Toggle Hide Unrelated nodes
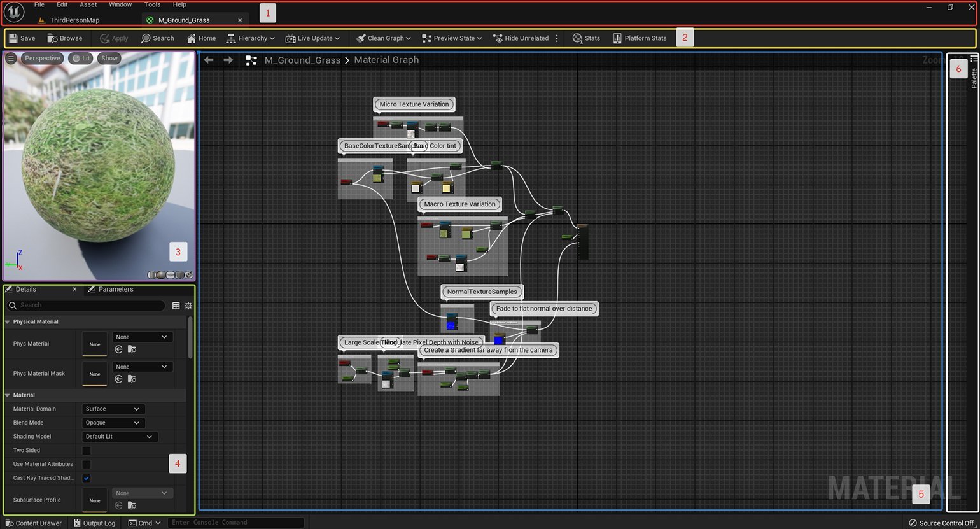Screen dimensions: 980x529 coord(521,38)
